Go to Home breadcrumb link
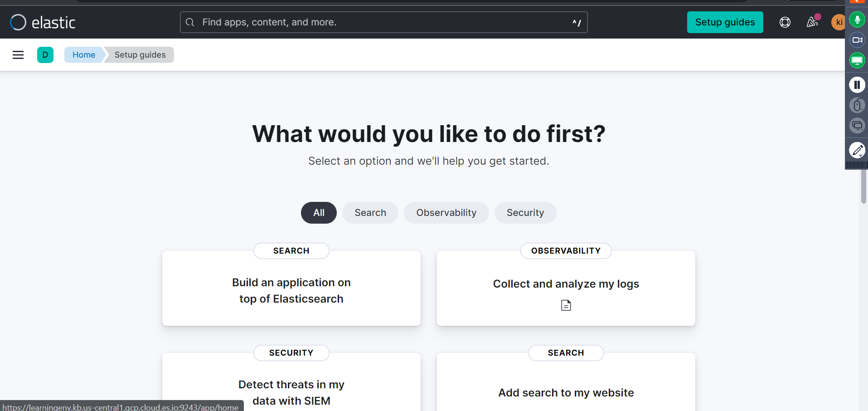The height and width of the screenshot is (411, 868). pyautogui.click(x=84, y=55)
